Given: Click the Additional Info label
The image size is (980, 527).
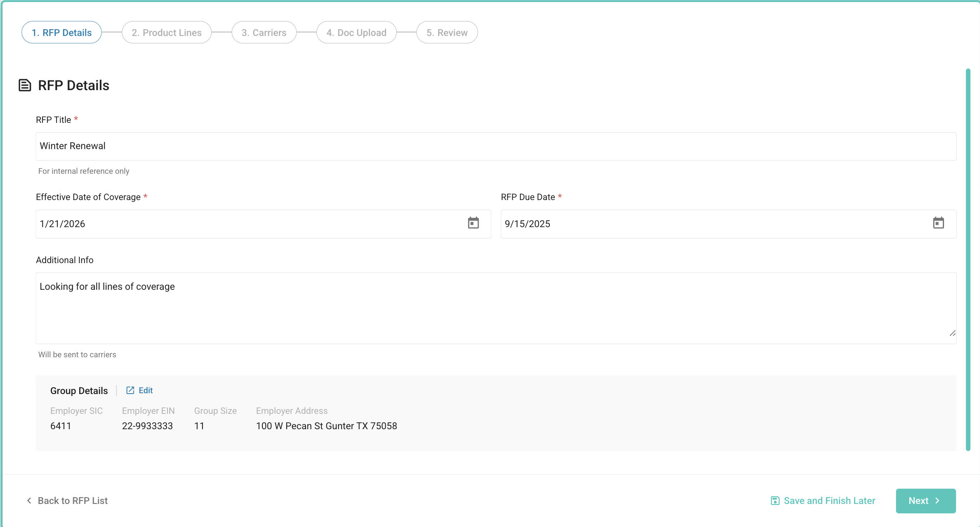Looking at the screenshot, I should [65, 260].
